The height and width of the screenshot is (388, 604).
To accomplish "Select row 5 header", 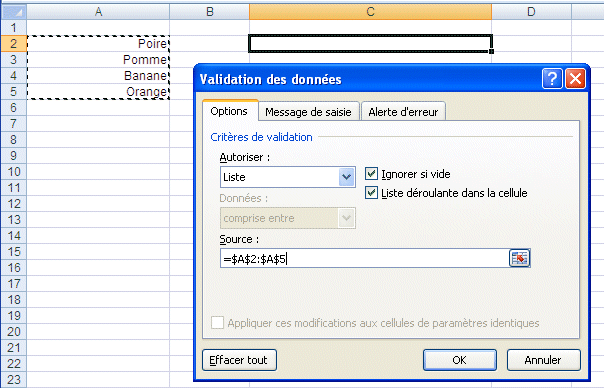I will [x=13, y=92].
